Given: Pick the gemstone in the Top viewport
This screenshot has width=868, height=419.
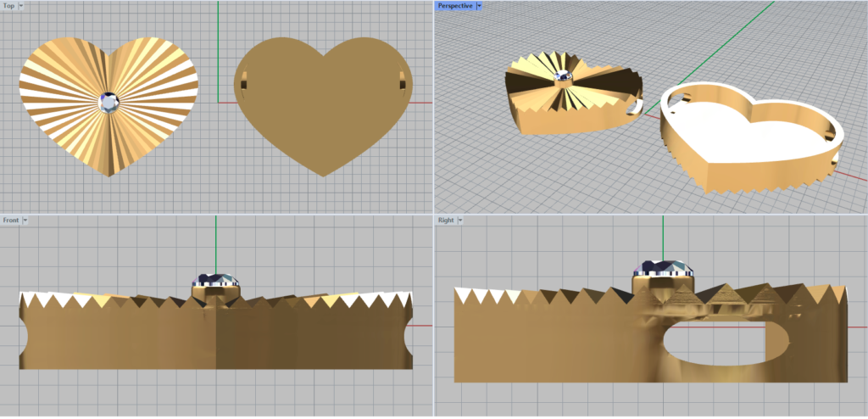Looking at the screenshot, I should [108, 103].
